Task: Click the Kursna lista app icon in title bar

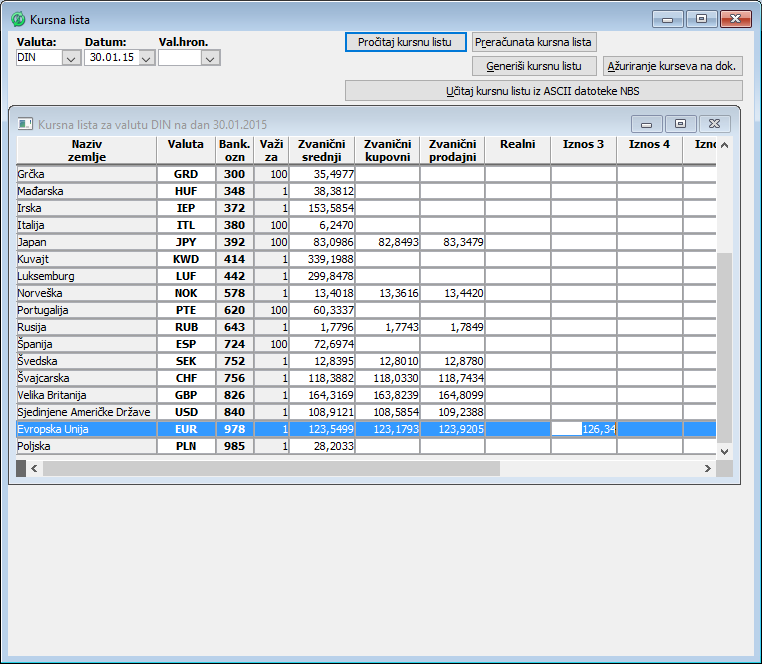Action: point(17,19)
